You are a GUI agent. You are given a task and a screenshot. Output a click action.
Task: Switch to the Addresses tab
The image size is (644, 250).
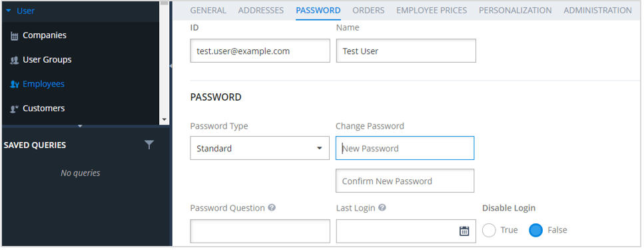(261, 10)
